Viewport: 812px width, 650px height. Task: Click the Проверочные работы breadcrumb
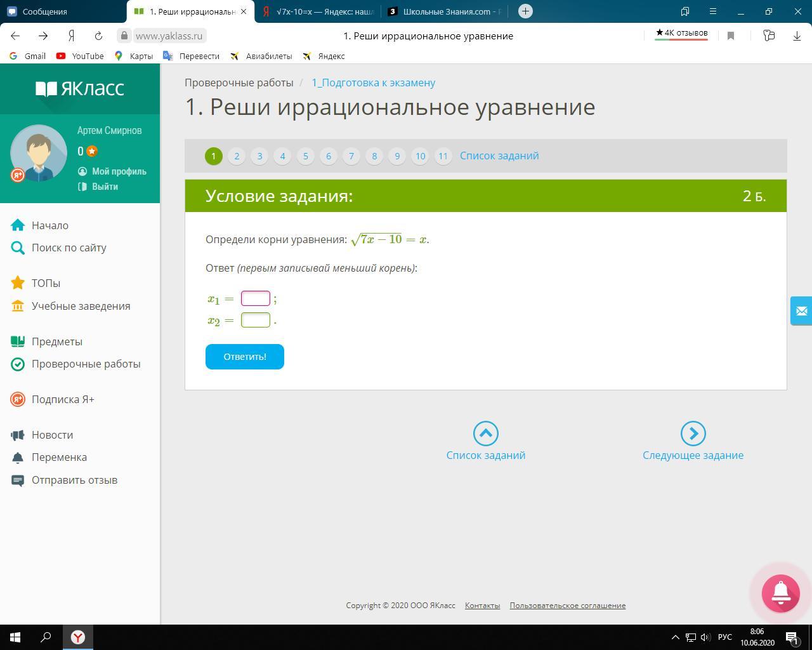coord(239,83)
